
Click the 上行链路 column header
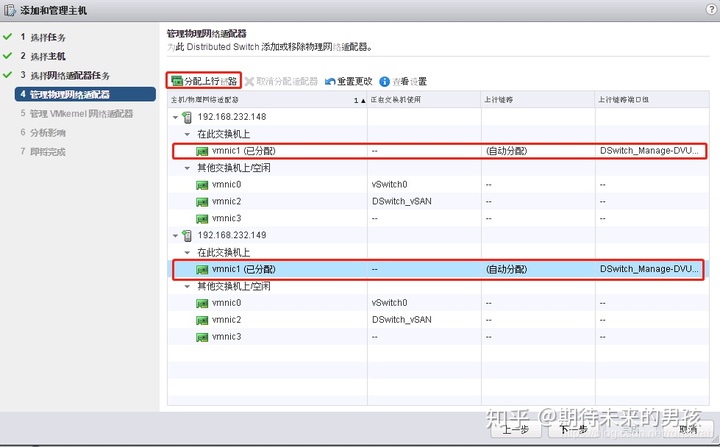pyautogui.click(x=538, y=100)
